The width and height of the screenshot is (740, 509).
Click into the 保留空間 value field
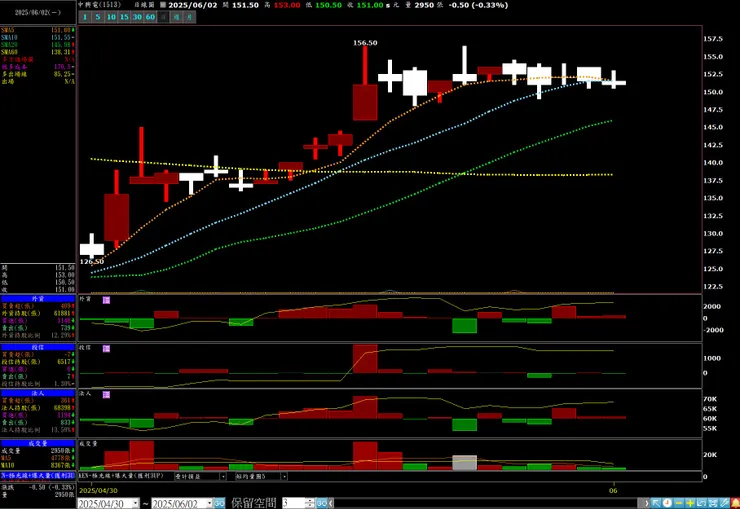tap(294, 503)
